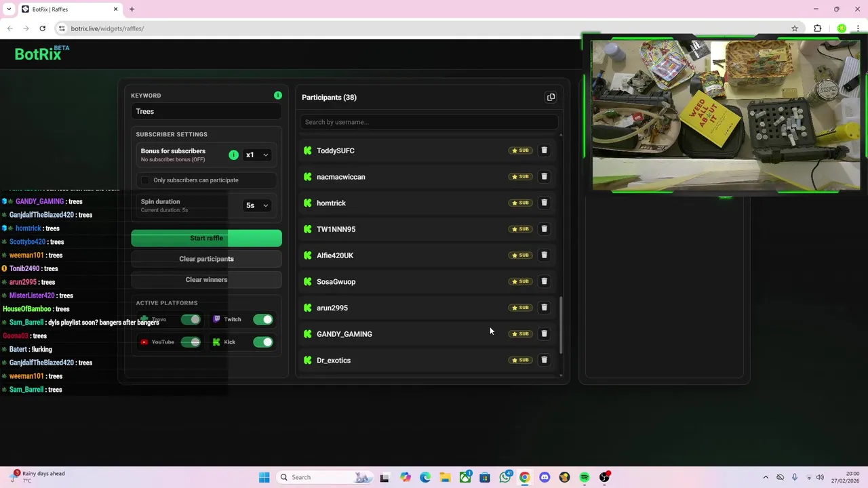Toggle Trovo platform switch

tap(191, 319)
